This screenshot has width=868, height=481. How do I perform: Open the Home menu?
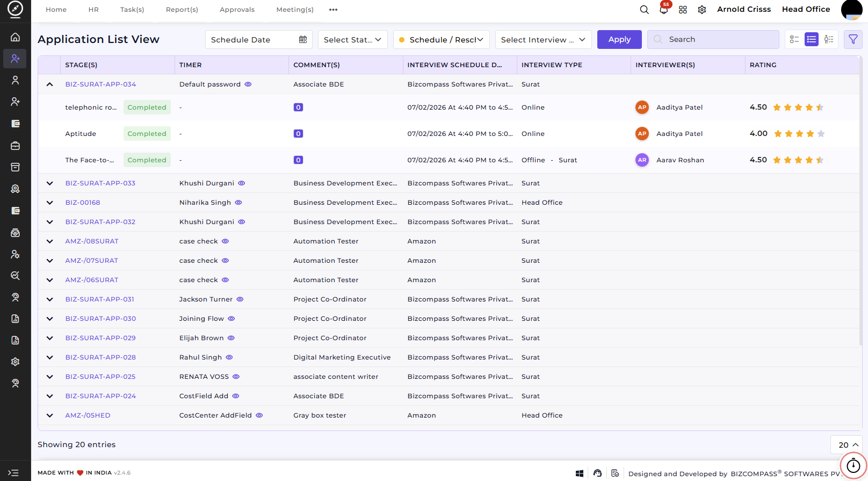56,10
